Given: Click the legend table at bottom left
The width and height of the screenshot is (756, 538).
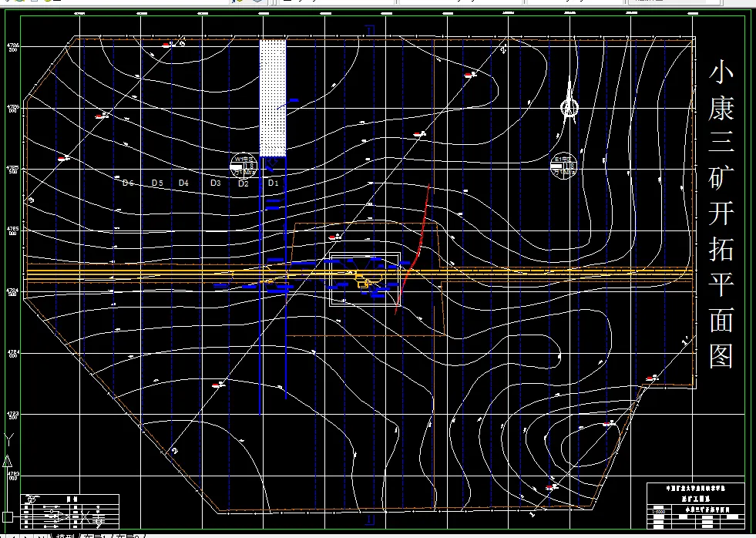Looking at the screenshot, I should [x=69, y=511].
